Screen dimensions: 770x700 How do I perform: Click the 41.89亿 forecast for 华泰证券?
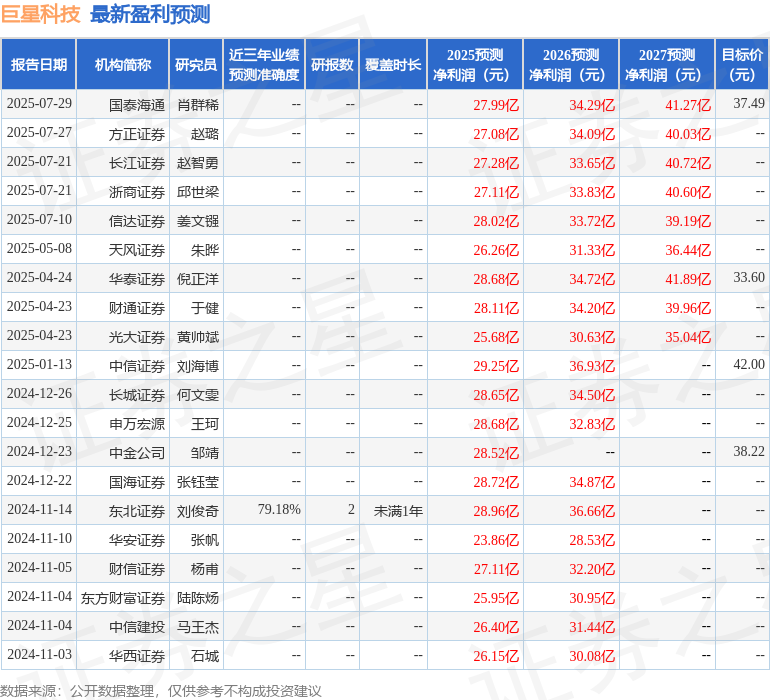[x=688, y=279]
